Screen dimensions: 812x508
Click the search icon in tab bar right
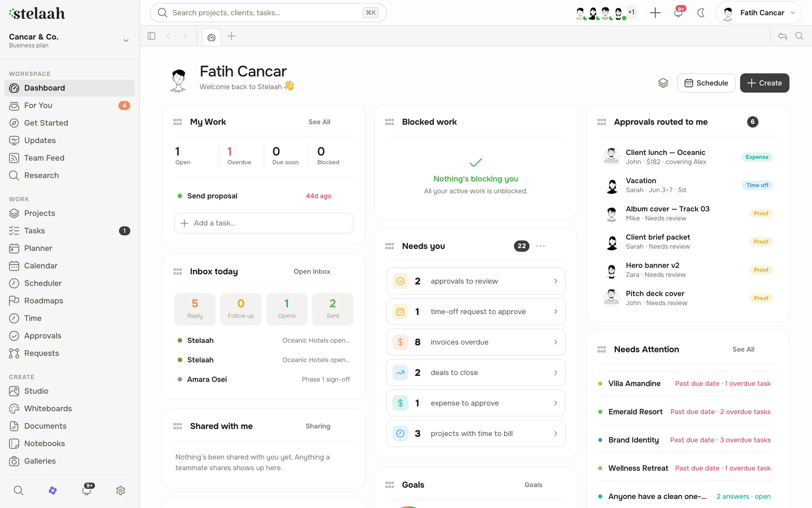tap(799, 36)
